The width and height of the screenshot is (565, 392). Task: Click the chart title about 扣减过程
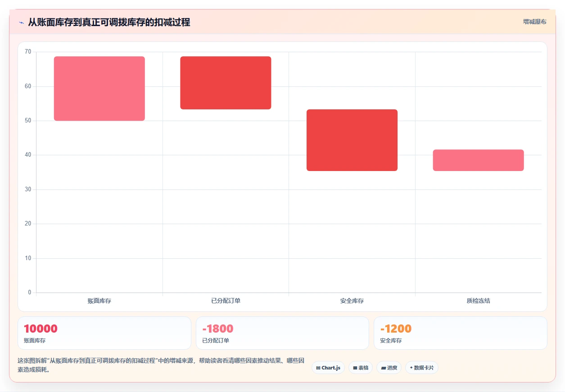[x=109, y=22]
